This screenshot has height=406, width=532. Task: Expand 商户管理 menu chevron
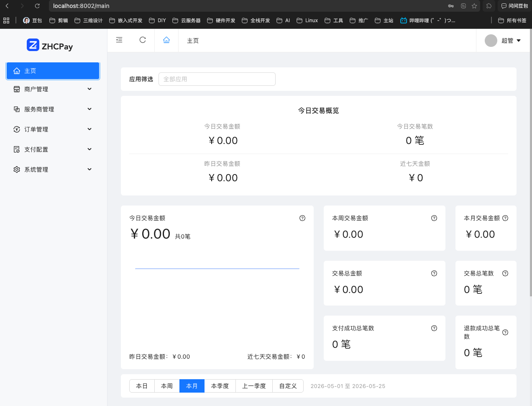pos(90,89)
